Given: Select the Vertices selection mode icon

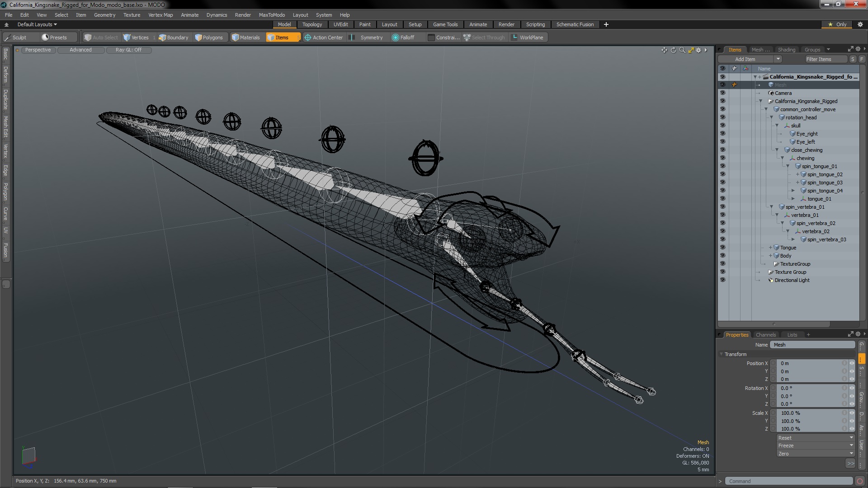Looking at the screenshot, I should (127, 38).
